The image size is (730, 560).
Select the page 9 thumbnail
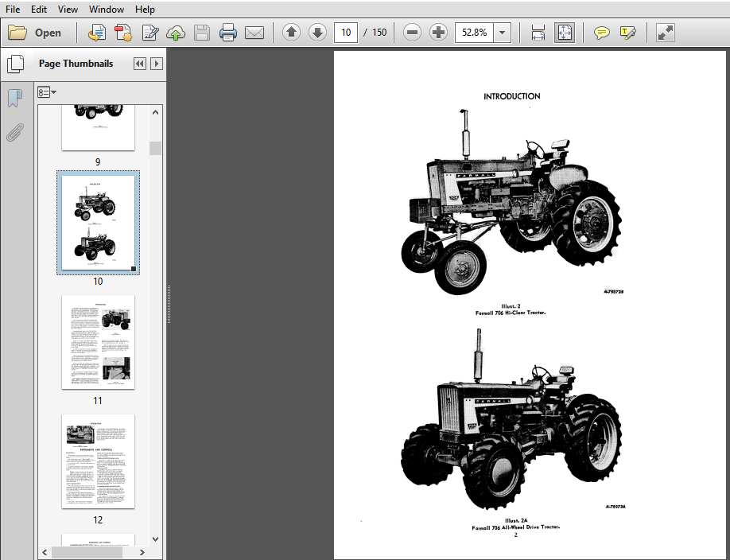tap(98, 127)
